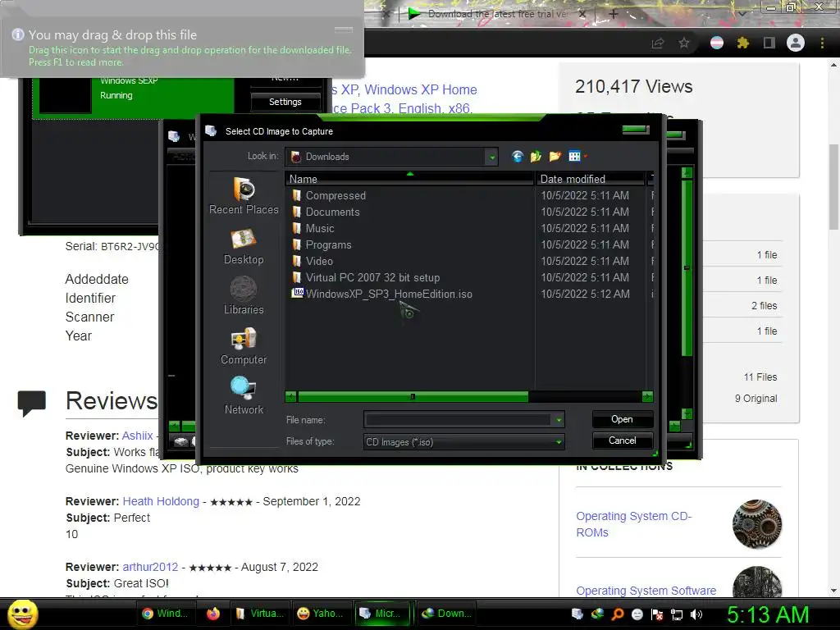Image resolution: width=840 pixels, height=630 pixels.
Task: Open Operating System Software collection link
Action: 646,591
